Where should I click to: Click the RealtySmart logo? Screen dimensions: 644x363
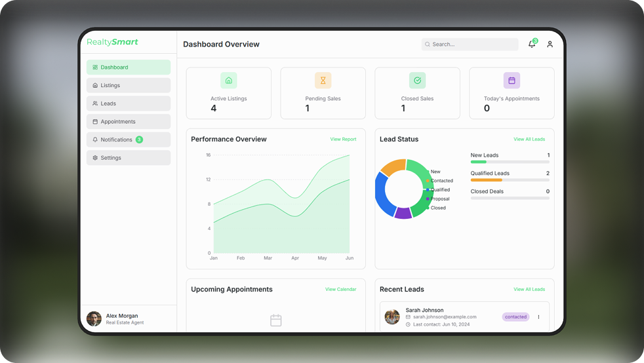click(112, 42)
